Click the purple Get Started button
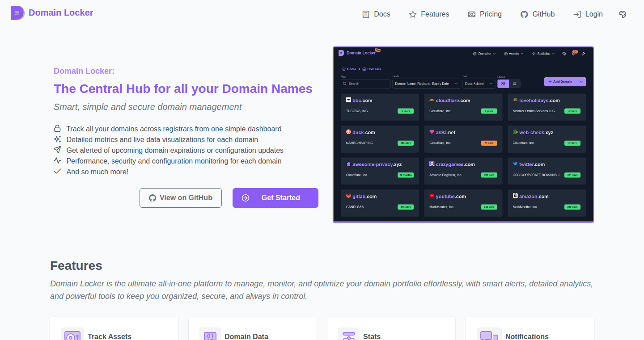The image size is (644, 340). point(275,198)
